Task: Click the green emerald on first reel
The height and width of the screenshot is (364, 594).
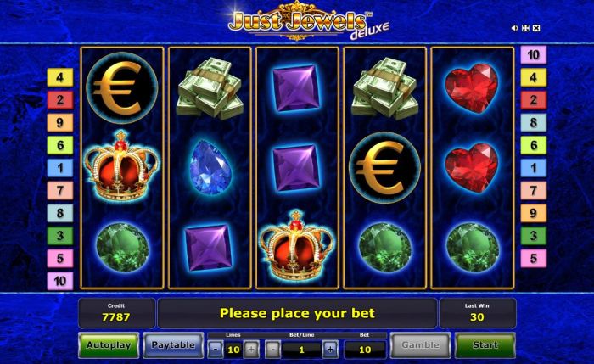Action: 122,248
